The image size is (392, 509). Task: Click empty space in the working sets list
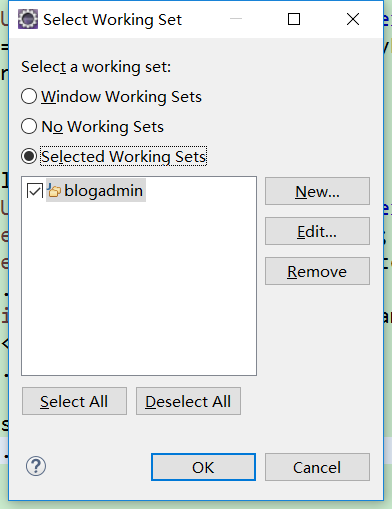point(139,287)
